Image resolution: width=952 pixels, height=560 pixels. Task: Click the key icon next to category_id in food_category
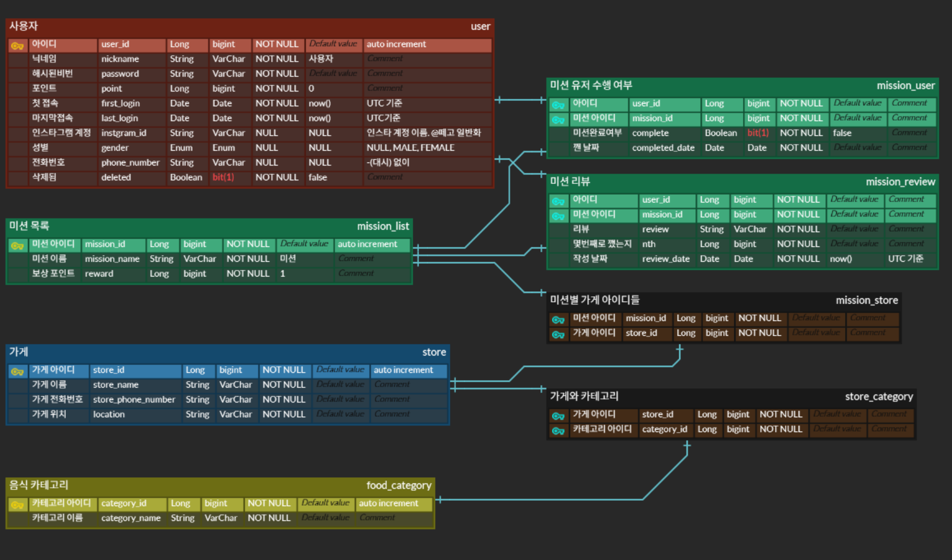pyautogui.click(x=17, y=505)
